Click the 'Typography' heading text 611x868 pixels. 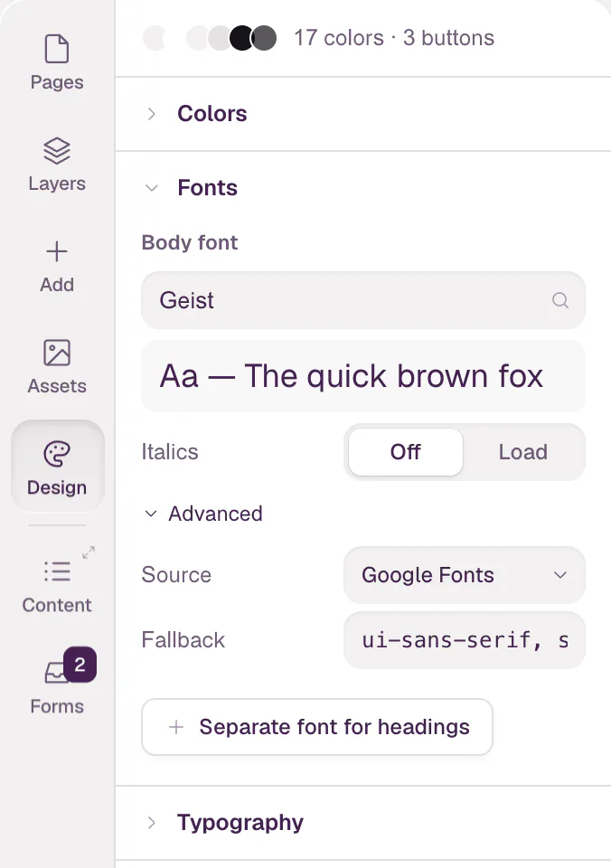240,823
